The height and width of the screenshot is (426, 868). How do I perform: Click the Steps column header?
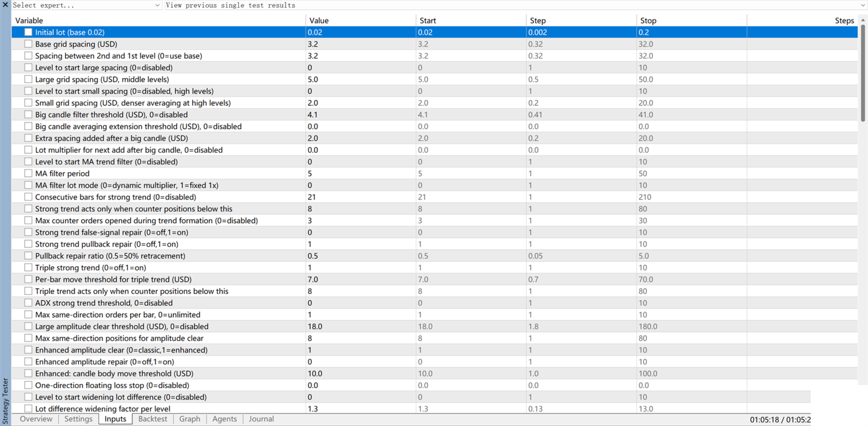click(802, 20)
